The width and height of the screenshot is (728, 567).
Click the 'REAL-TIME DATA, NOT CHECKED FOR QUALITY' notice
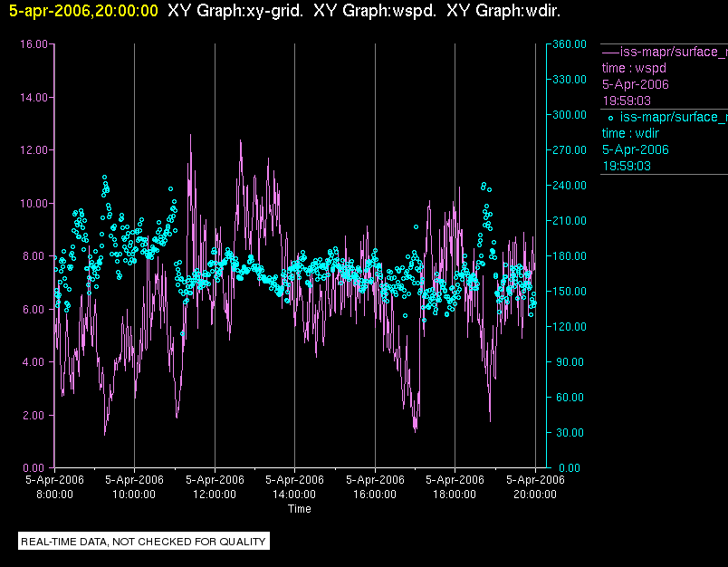point(143,542)
